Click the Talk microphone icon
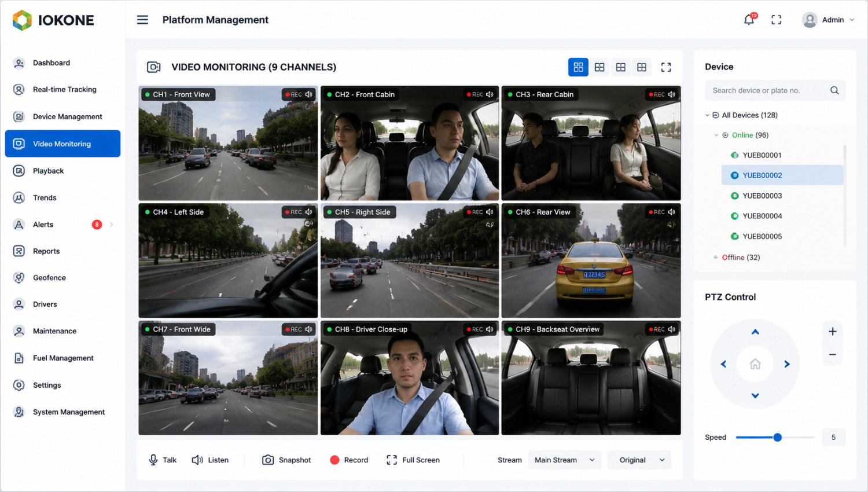Viewport: 868px width, 492px height. point(153,460)
